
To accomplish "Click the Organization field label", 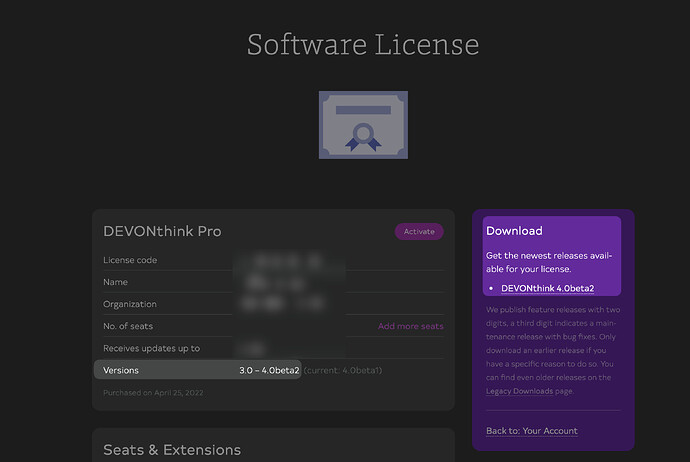I will tap(130, 304).
